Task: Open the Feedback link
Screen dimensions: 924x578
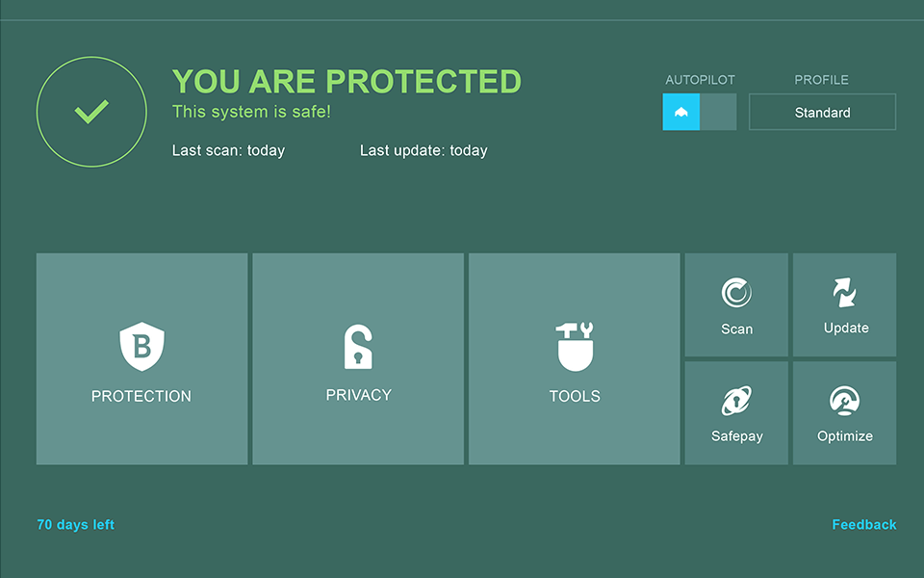Action: point(863,525)
